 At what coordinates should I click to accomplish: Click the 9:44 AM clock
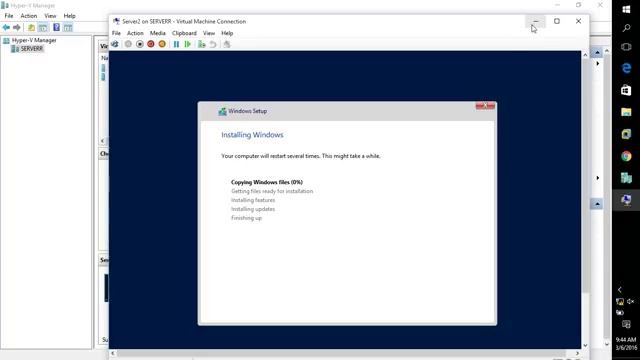626,340
